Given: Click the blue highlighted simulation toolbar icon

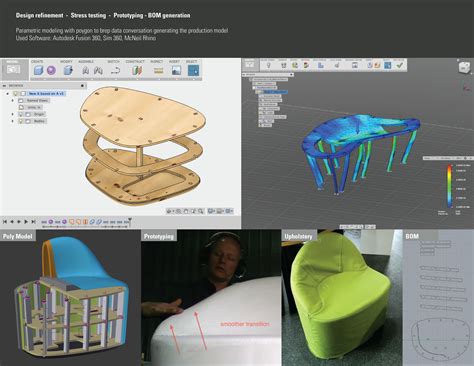Looking at the screenshot, I should 387,65.
